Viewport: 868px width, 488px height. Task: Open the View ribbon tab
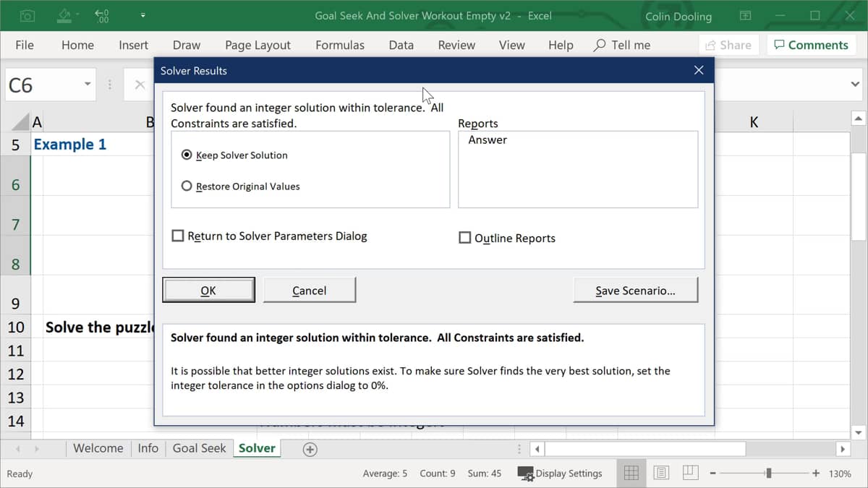coord(511,45)
